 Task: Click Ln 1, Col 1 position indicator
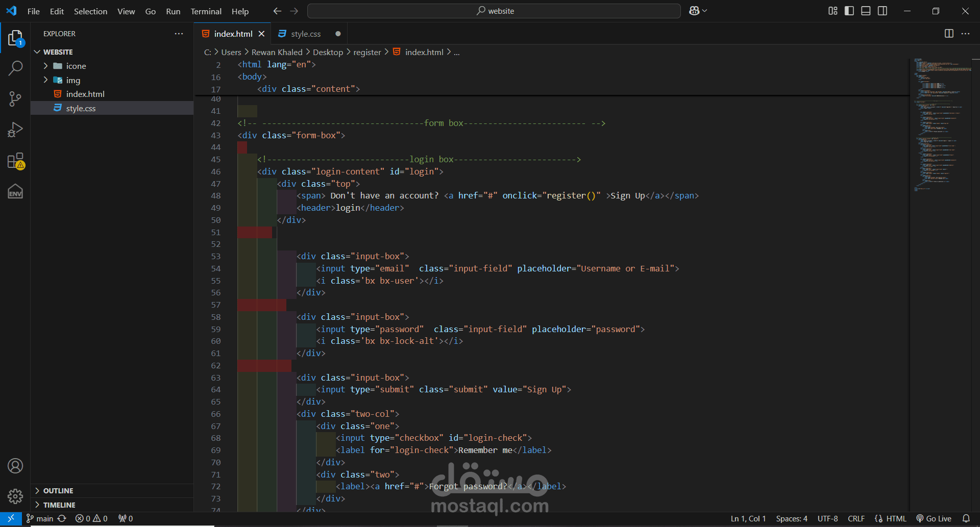coord(748,518)
